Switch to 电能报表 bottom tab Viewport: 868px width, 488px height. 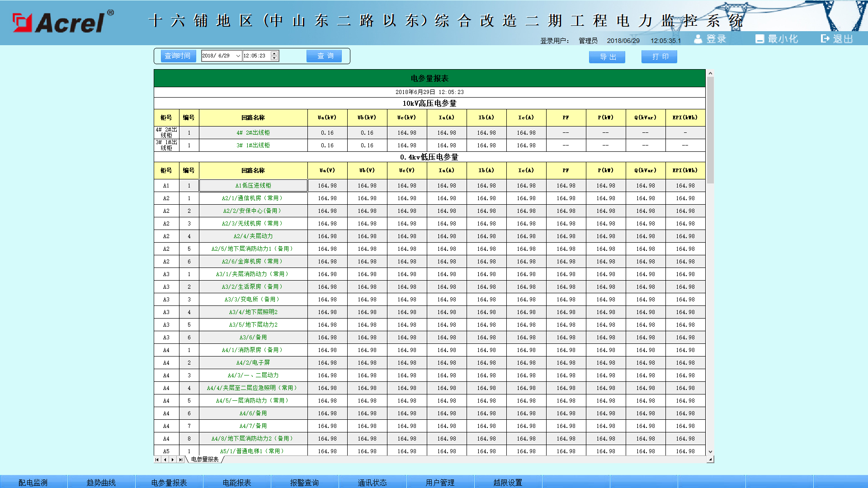coord(237,482)
